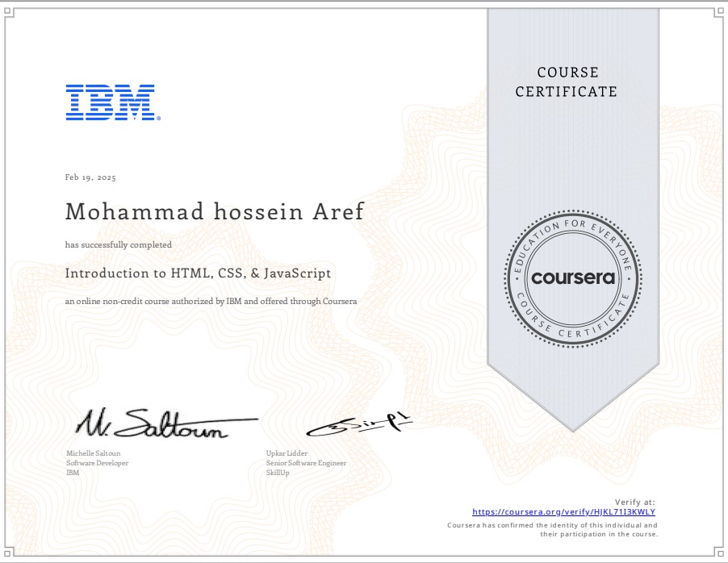Click 'COURSE CERTIFICATE' ribbon heading
Viewport: 728px width, 563px height.
tap(567, 82)
